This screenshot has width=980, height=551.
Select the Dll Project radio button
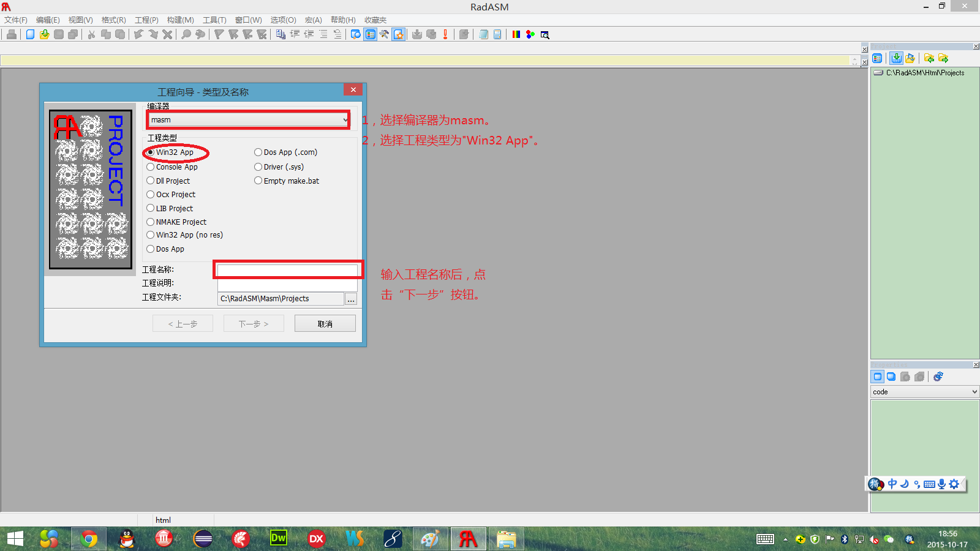tap(150, 181)
